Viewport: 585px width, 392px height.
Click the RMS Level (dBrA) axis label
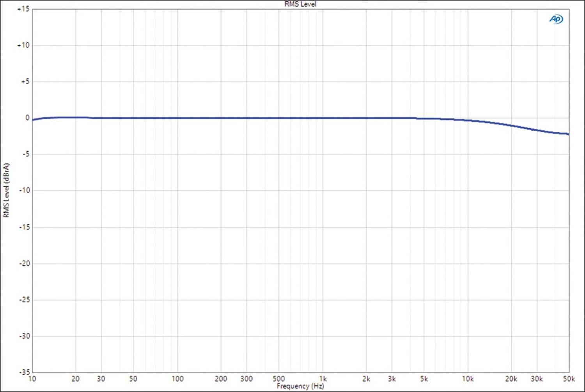[x=6, y=190]
